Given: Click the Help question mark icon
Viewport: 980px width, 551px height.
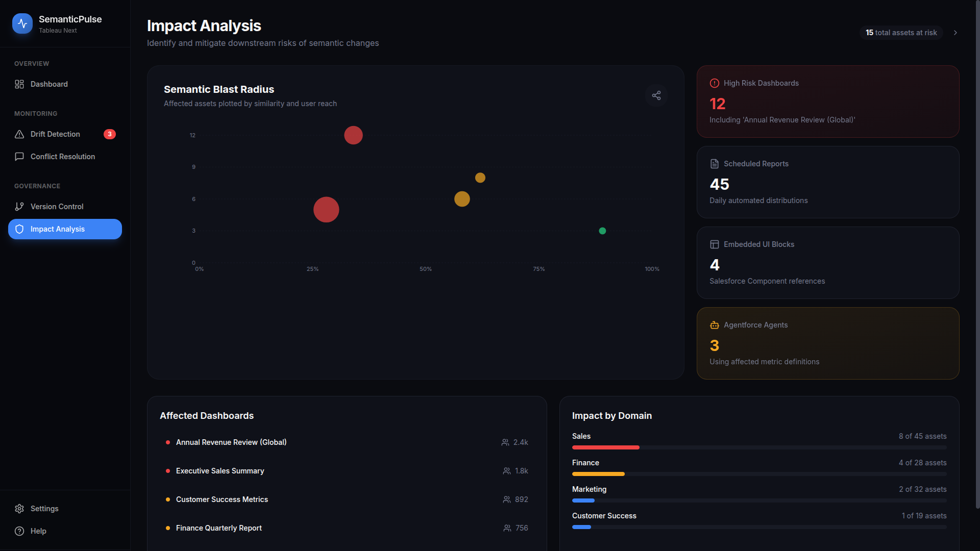Looking at the screenshot, I should tap(19, 531).
